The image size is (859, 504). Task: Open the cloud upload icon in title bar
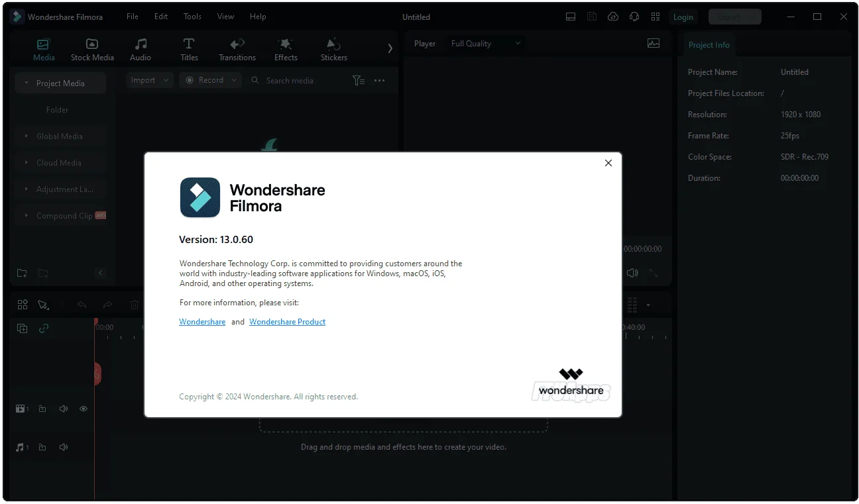(x=613, y=17)
